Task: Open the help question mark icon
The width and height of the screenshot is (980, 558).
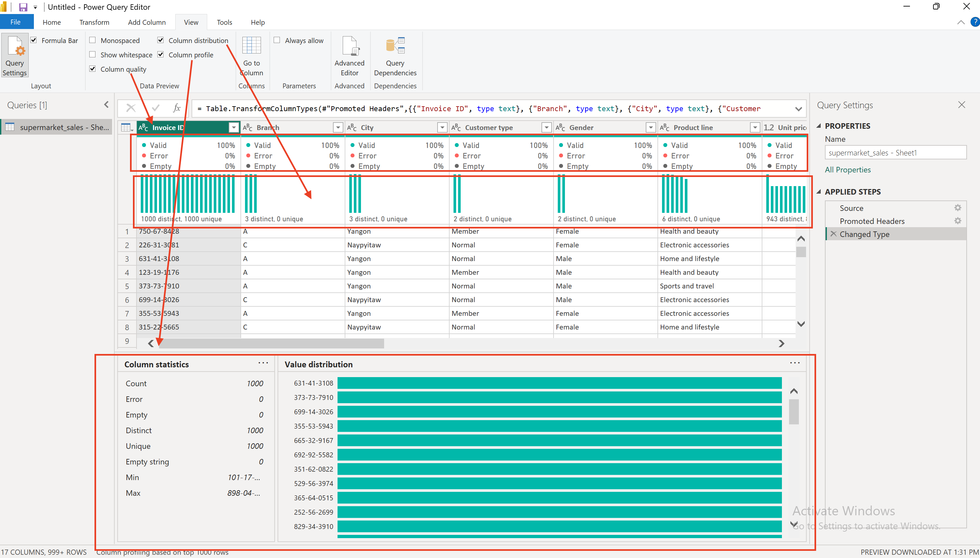Action: click(975, 22)
